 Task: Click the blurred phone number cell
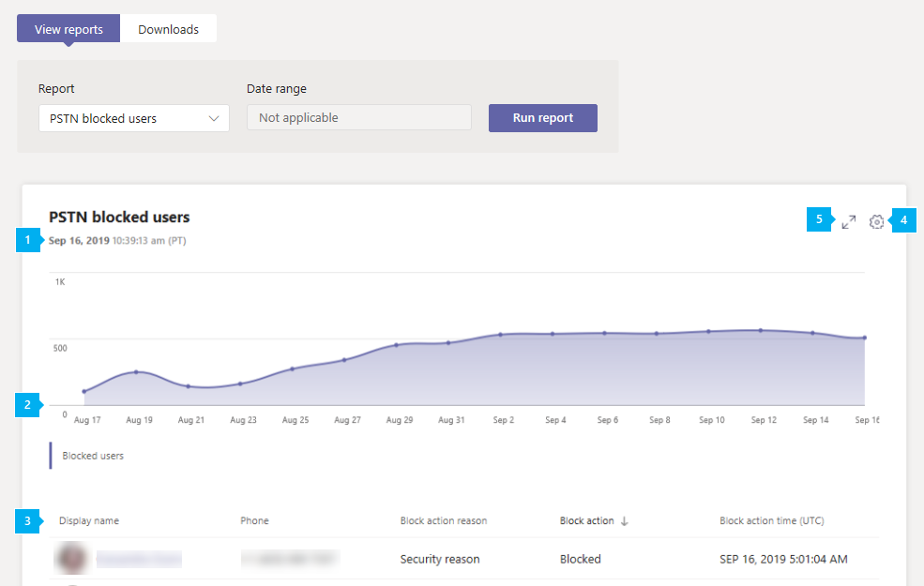291,559
